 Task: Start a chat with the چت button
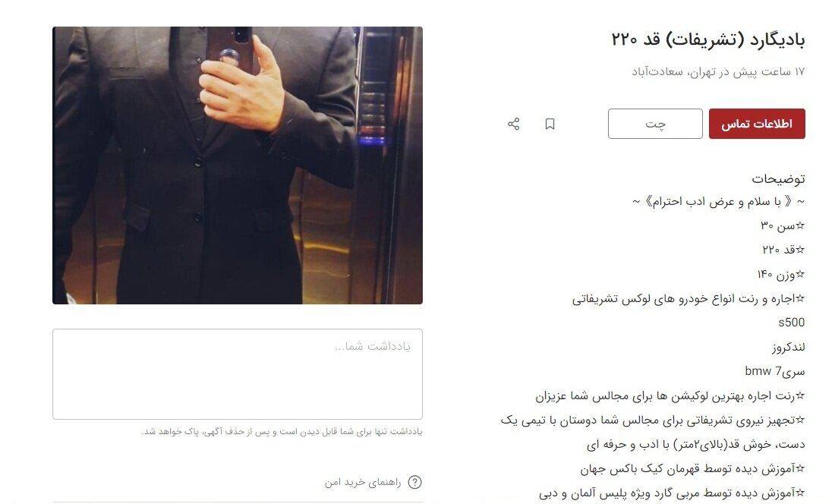coord(655,124)
